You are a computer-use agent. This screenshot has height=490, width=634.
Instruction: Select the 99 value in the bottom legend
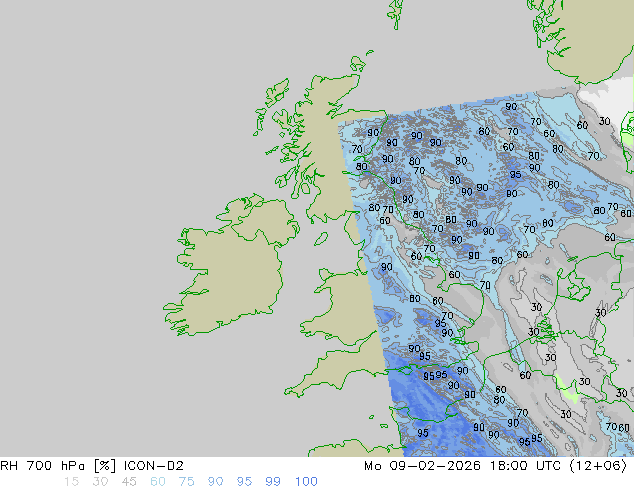point(273,482)
